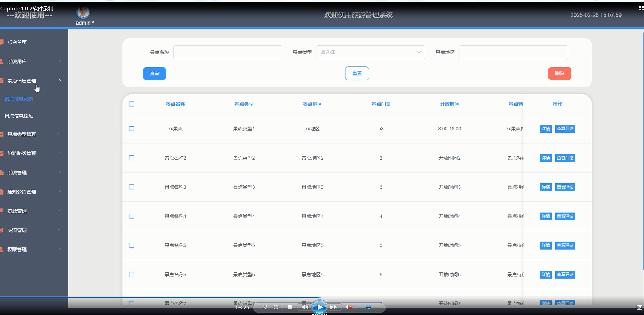Check the xx景点 row checkbox
This screenshot has height=315, width=644.
point(131,129)
